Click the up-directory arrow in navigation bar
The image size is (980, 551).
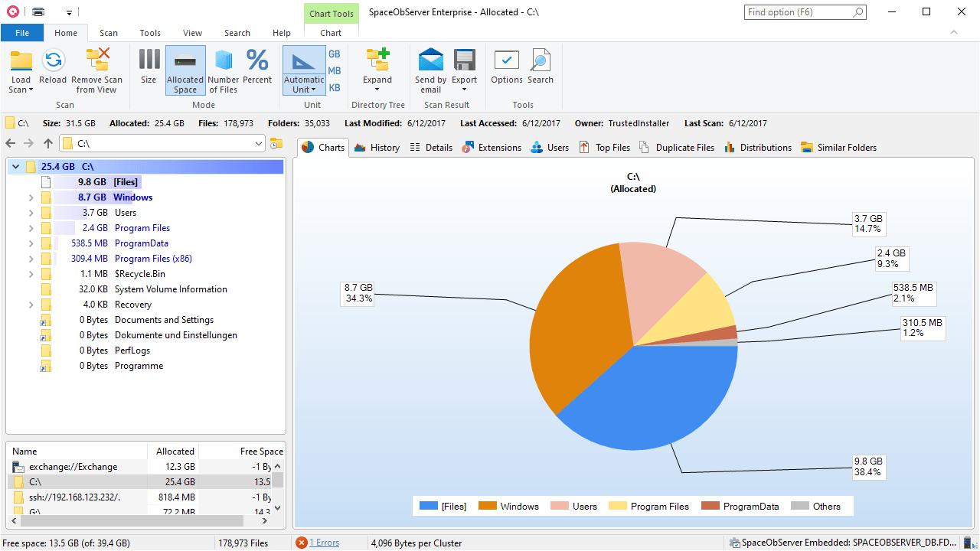click(48, 144)
